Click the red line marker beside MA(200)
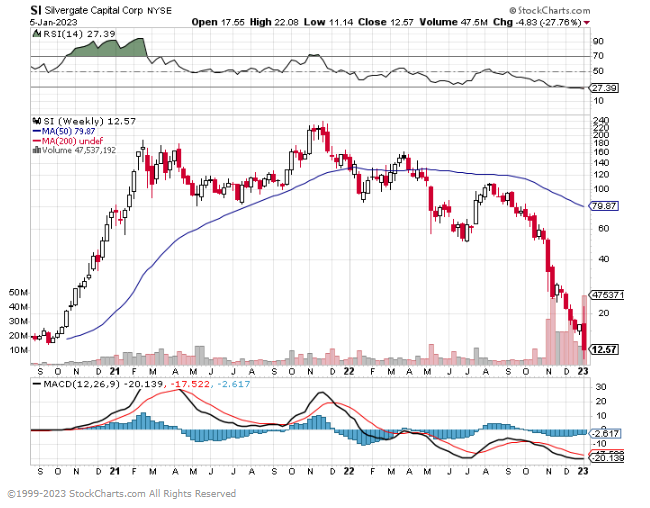The width and height of the screenshot is (650, 508). (36, 141)
